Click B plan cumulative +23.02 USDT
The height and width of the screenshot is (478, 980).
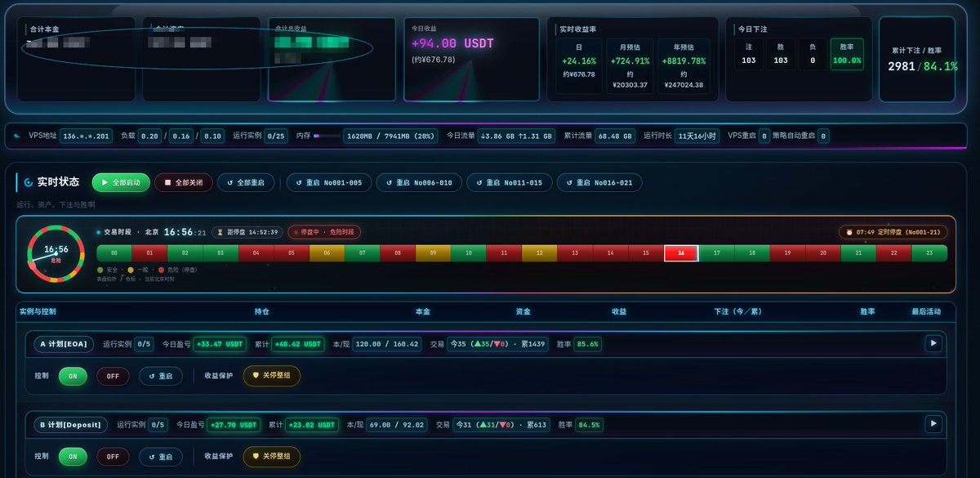click(x=312, y=425)
